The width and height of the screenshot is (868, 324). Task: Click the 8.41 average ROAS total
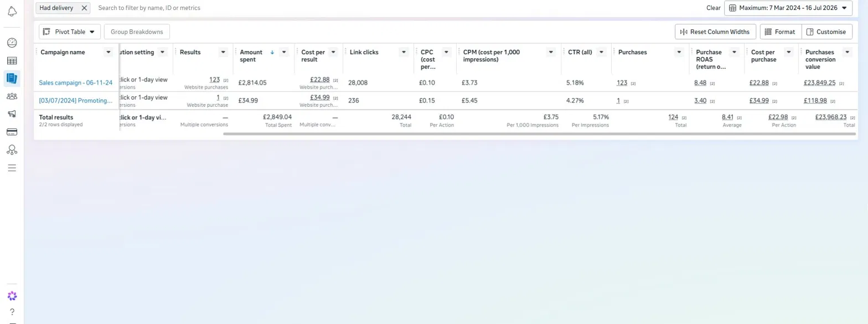point(728,117)
